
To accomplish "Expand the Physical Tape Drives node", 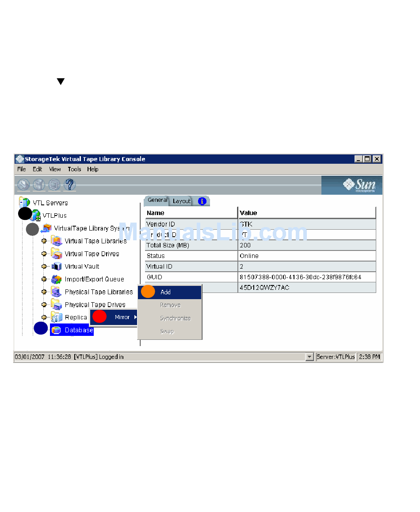I will click(44, 304).
